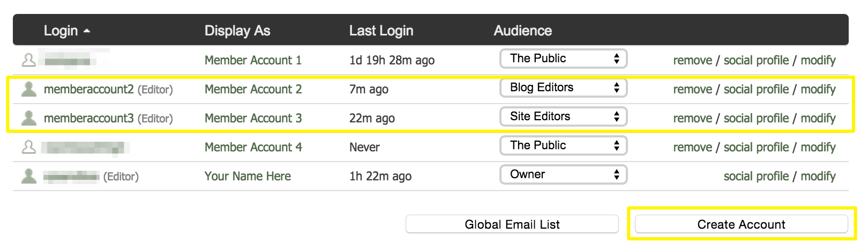This screenshot has height=248, width=868.
Task: Open the social profile for memberaccount2
Action: [756, 89]
